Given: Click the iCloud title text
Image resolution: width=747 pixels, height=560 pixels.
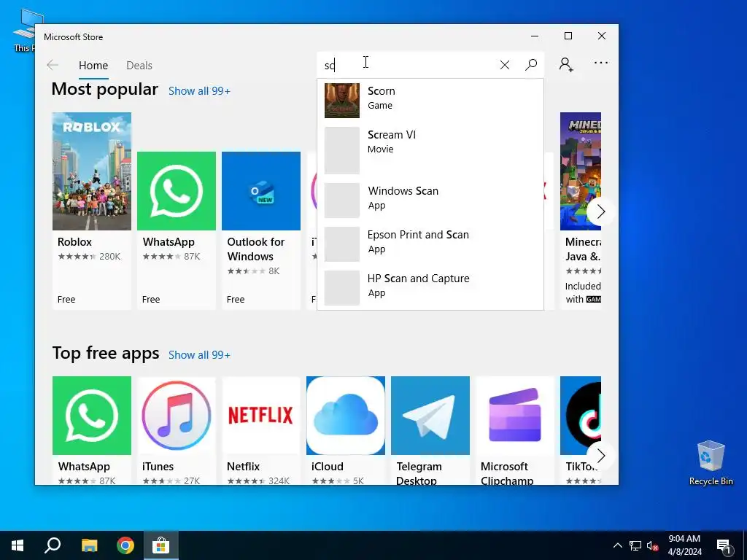Looking at the screenshot, I should (328, 467).
